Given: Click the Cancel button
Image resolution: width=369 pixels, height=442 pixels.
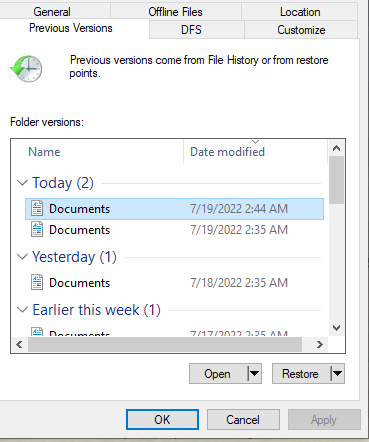Looking at the screenshot, I should click(x=243, y=419).
